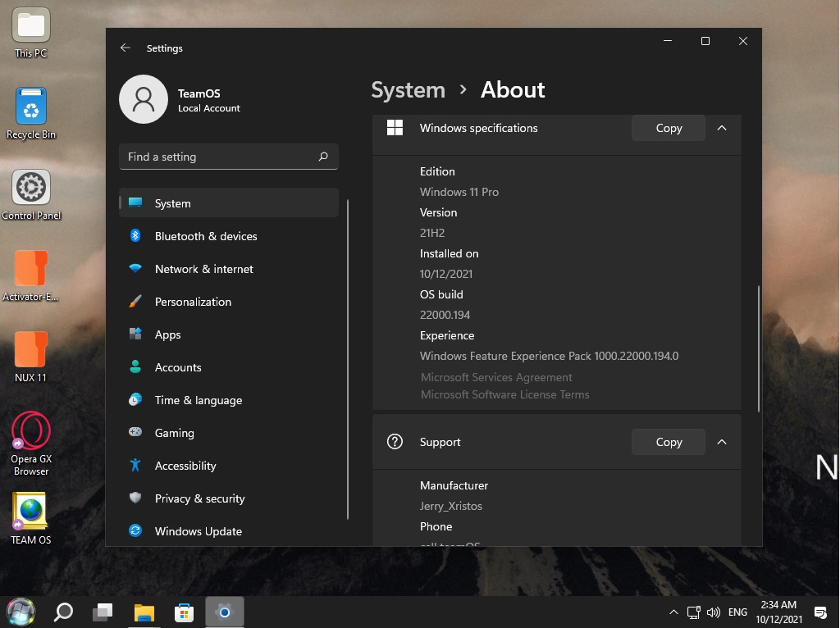This screenshot has height=628, width=840.
Task: Select the NUX 11 desktop icon
Action: 30,357
